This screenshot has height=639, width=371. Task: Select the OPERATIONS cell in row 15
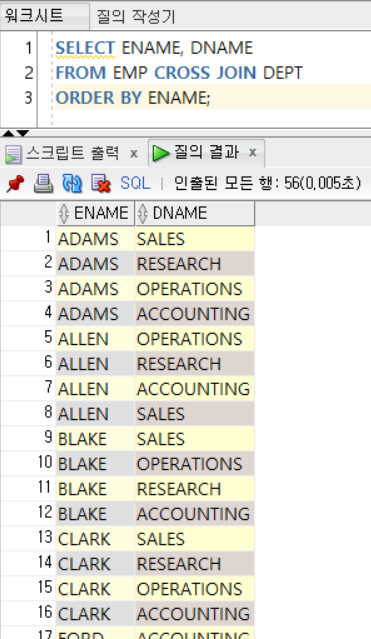click(194, 589)
